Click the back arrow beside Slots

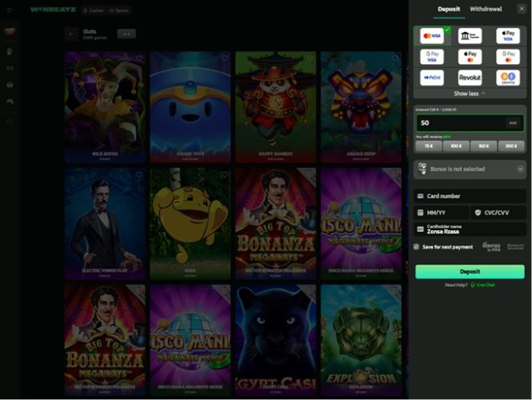[72, 34]
